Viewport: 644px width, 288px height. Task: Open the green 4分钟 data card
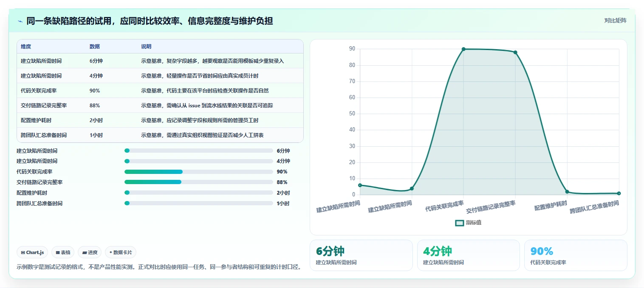(468, 255)
